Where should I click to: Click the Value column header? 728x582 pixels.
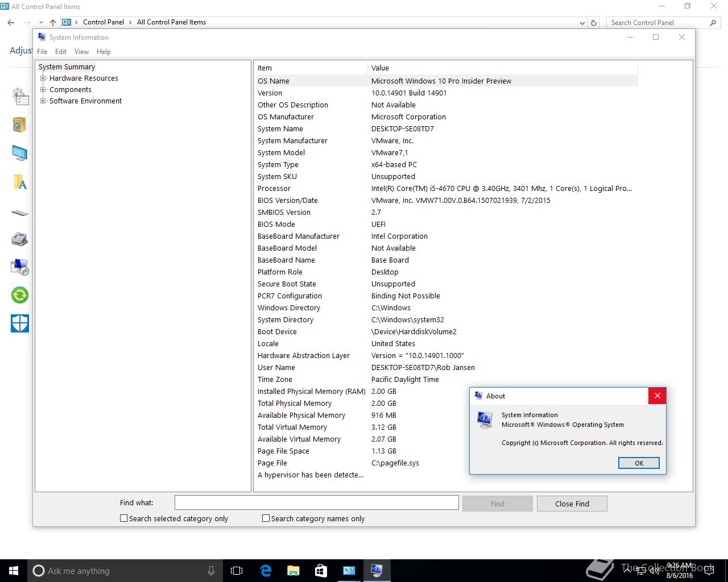point(503,68)
